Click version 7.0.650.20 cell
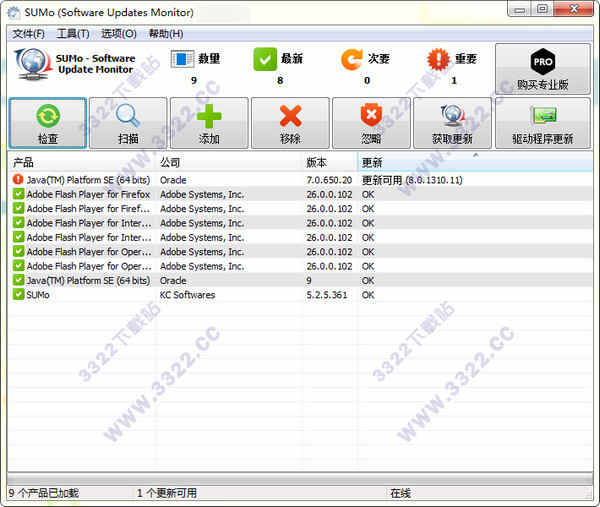The width and height of the screenshot is (600, 507). pos(329,180)
